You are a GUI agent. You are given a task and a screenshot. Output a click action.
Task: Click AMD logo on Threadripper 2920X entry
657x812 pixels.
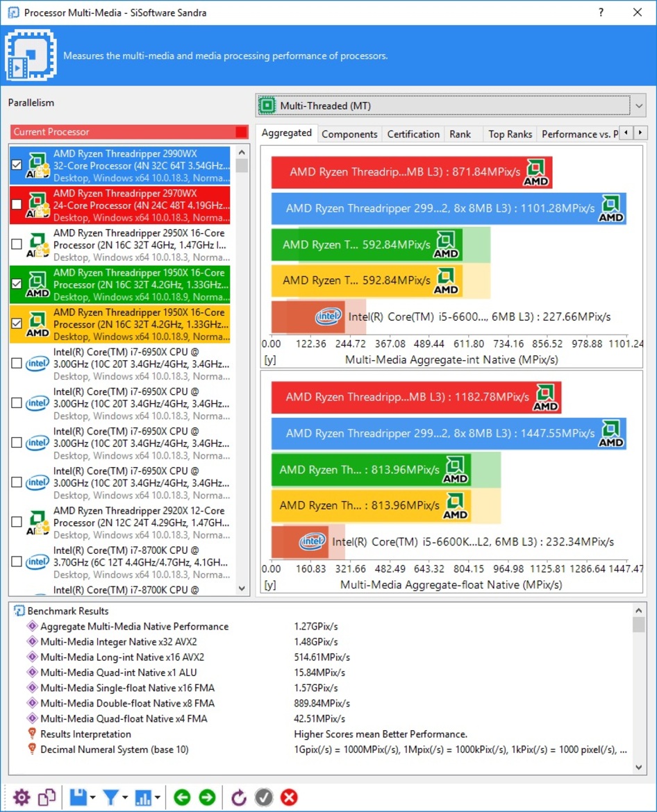[38, 522]
